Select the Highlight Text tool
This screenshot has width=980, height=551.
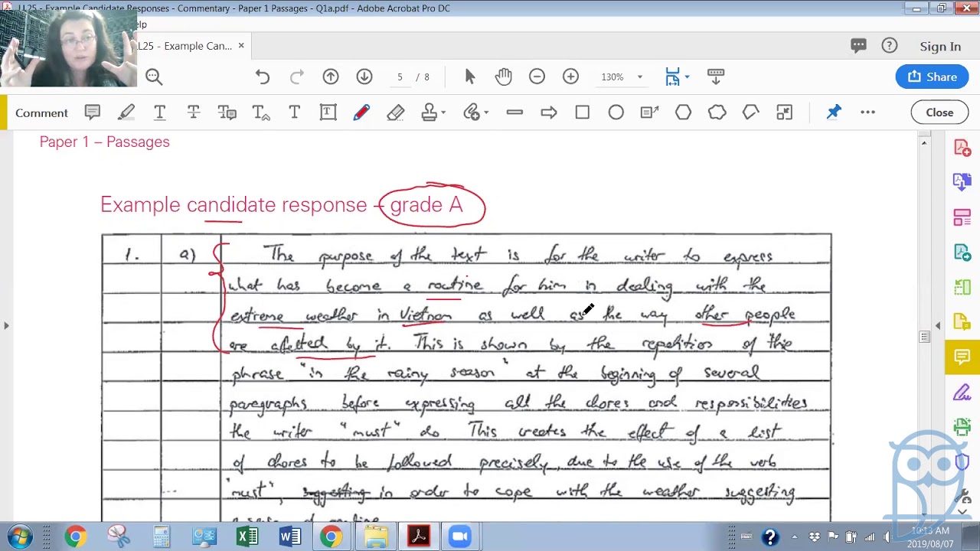tap(126, 112)
